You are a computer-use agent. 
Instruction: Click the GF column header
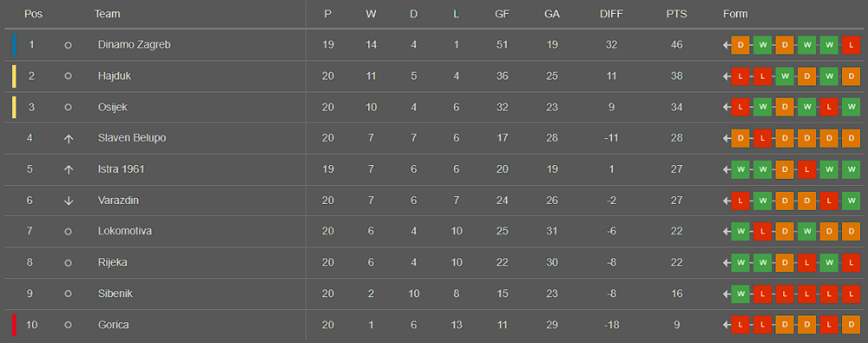[x=502, y=15]
